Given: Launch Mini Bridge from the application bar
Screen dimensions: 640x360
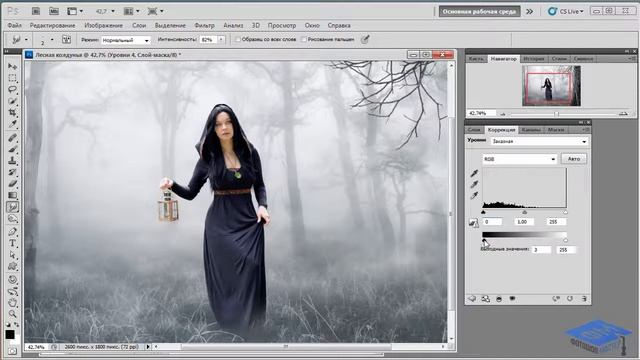Looking at the screenshot, I should (x=53, y=11).
